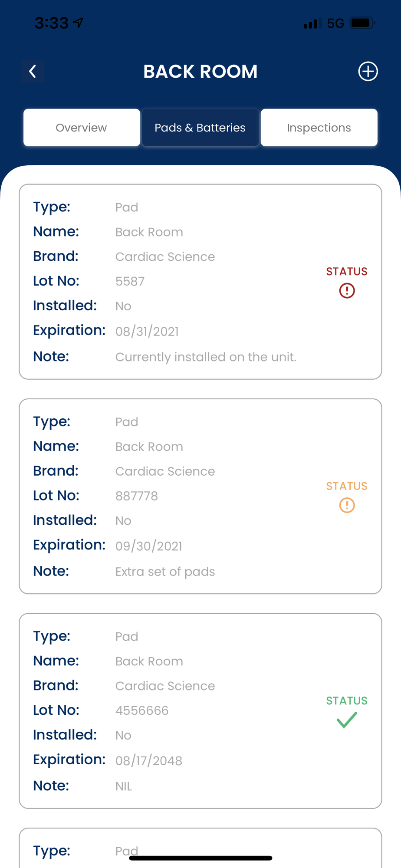This screenshot has height=868, width=401.
Task: Tap the location arrow beside the time
Action: tap(79, 23)
